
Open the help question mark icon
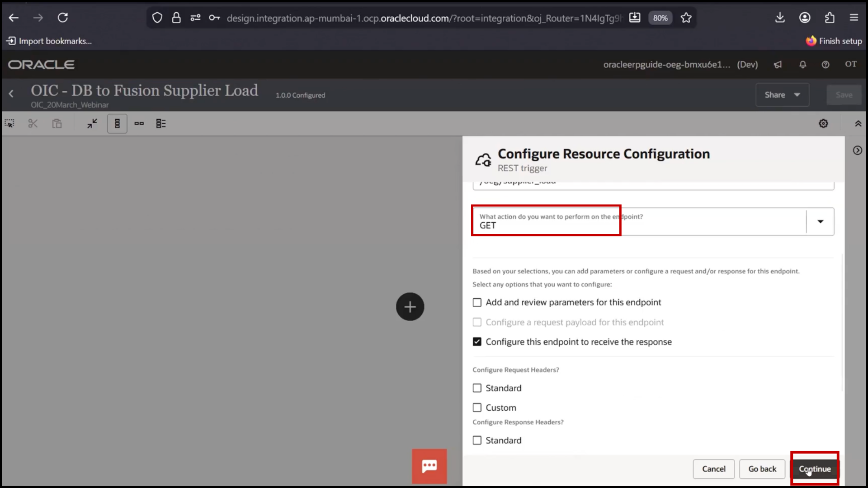(x=826, y=65)
